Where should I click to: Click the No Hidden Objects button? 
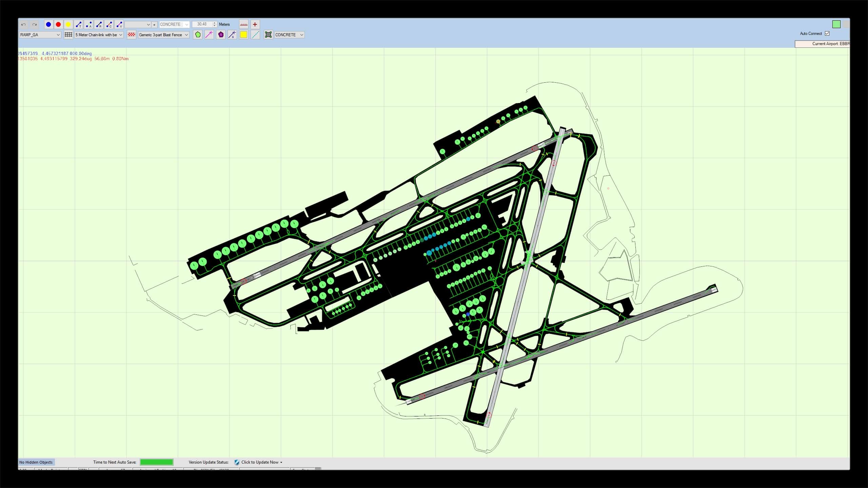click(x=36, y=462)
